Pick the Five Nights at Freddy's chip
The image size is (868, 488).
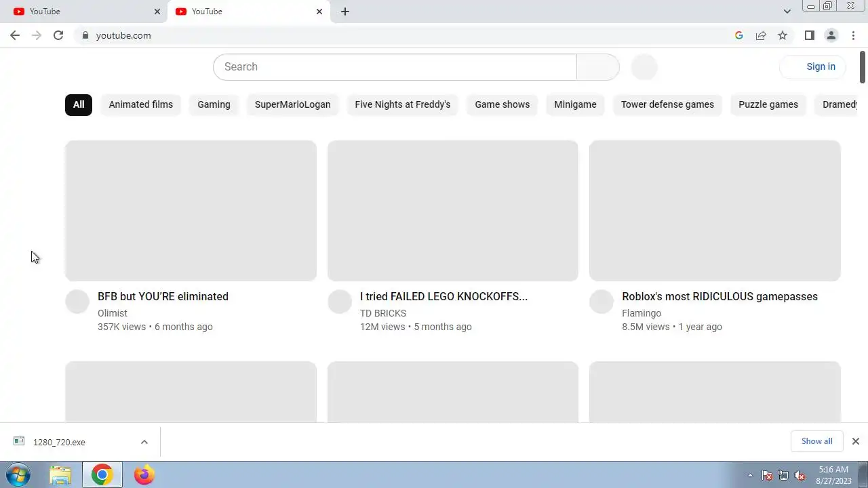tap(403, 104)
